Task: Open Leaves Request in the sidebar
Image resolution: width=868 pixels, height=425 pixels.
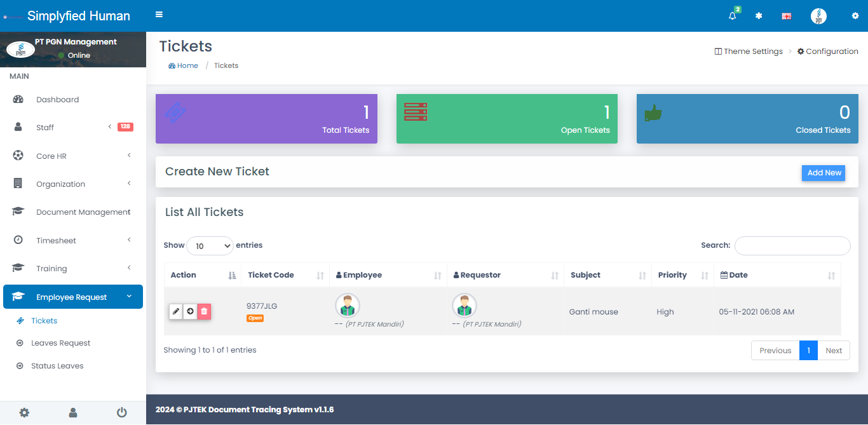Action: 61,343
